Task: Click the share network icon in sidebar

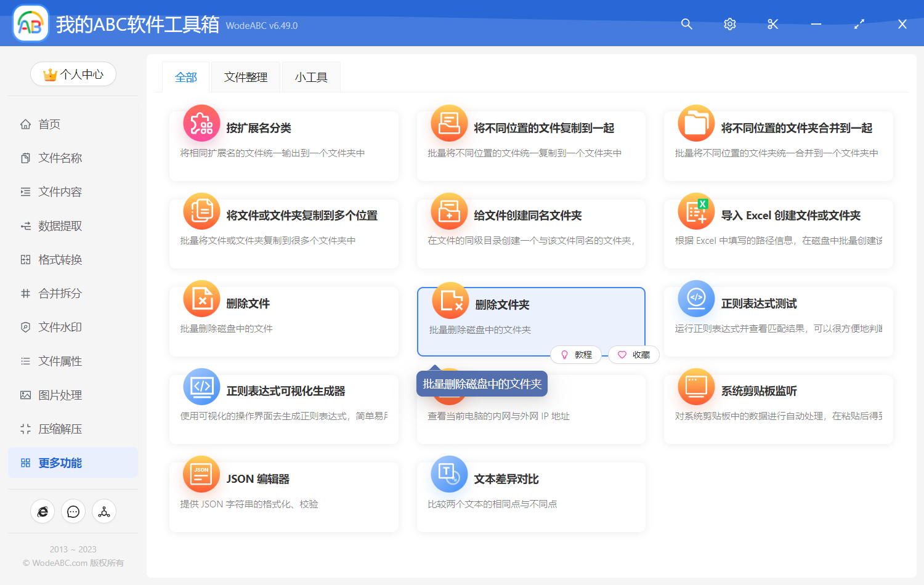Action: pyautogui.click(x=104, y=512)
